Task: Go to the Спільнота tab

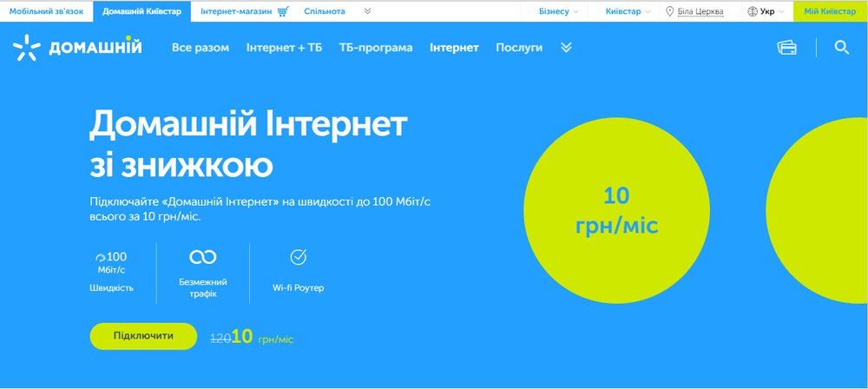Action: click(325, 11)
